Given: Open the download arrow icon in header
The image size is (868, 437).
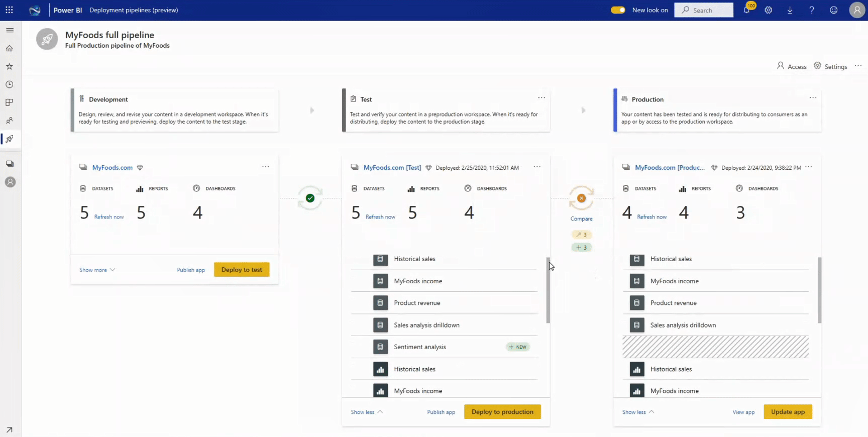Looking at the screenshot, I should click(790, 10).
